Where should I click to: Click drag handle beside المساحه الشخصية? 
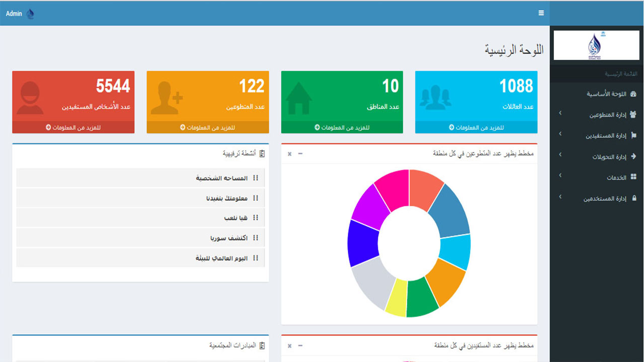click(x=256, y=178)
